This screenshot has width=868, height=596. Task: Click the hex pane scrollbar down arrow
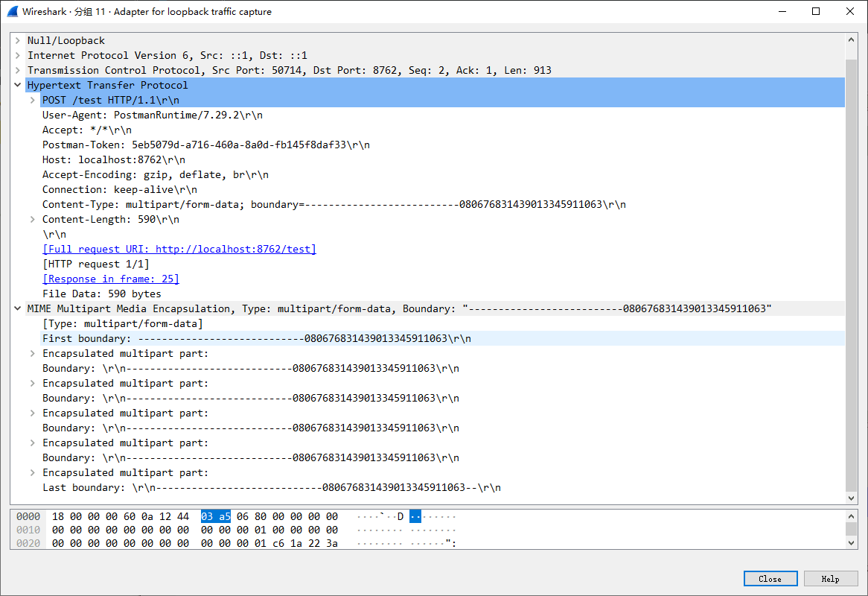[852, 543]
